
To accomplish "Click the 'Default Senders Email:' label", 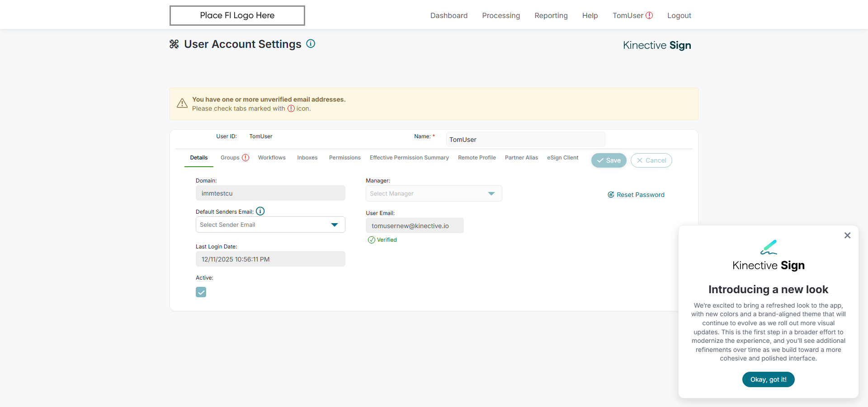I will coord(225,212).
